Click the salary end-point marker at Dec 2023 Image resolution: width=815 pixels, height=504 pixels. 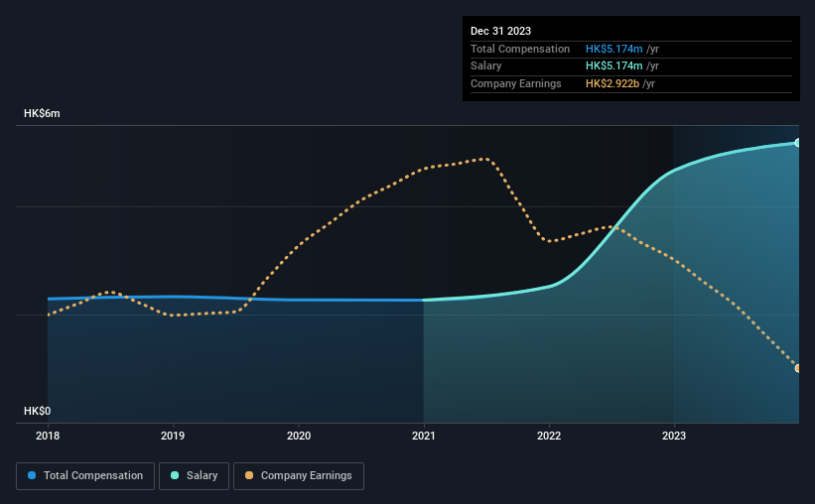click(797, 142)
